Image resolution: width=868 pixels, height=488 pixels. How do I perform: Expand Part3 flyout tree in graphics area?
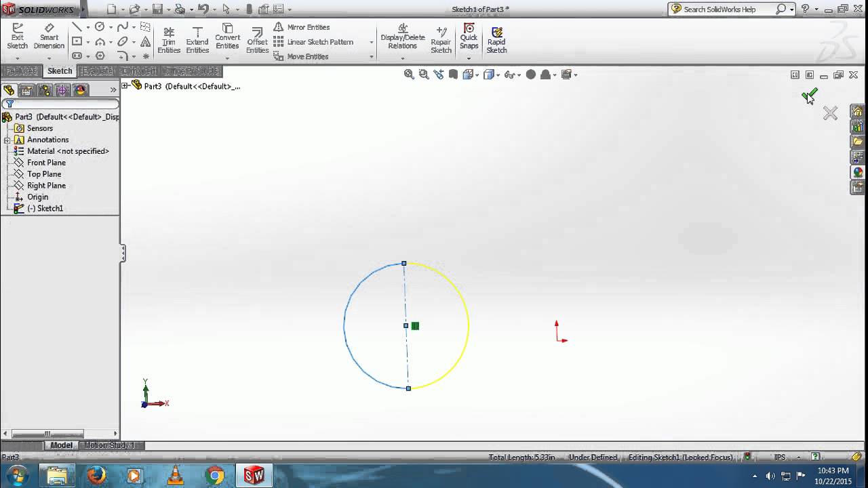point(125,86)
